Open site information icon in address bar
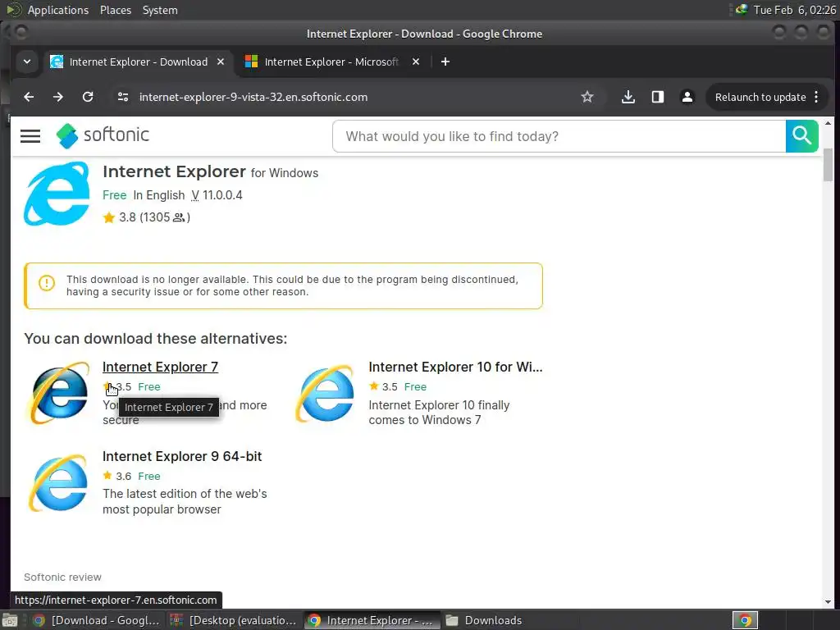 [x=123, y=97]
